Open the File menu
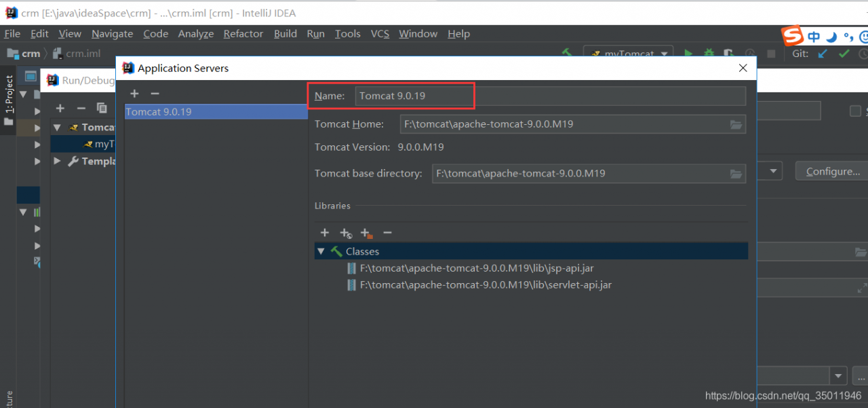Screen dimensions: 868x408 (12, 33)
